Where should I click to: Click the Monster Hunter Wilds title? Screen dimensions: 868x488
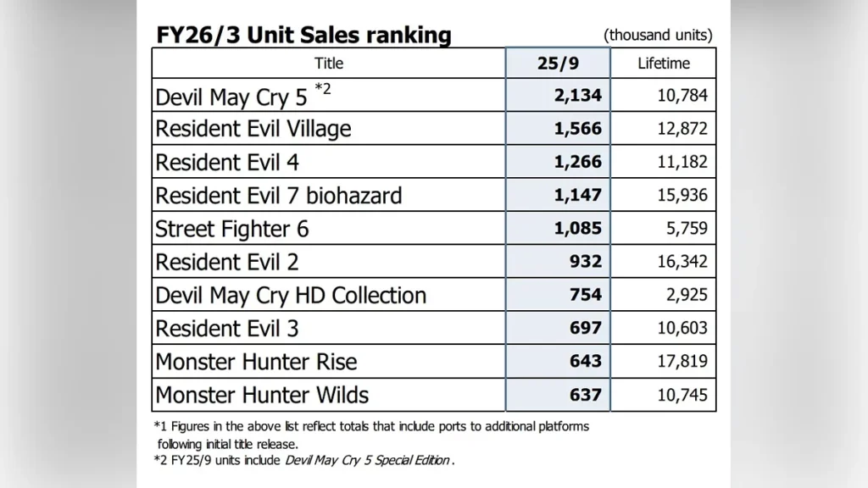point(262,395)
